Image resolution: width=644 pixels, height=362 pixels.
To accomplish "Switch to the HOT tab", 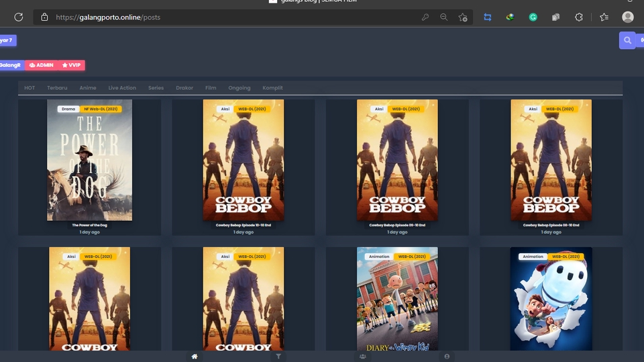I will tap(30, 87).
